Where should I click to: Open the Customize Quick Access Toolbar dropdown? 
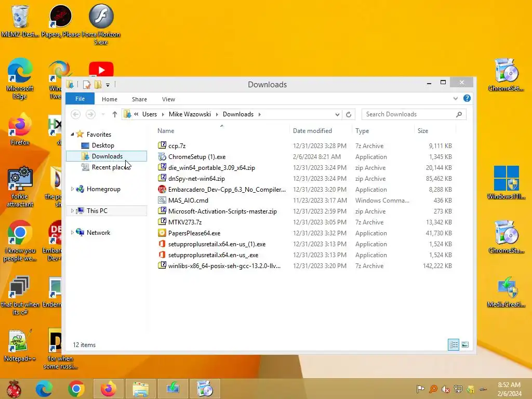pyautogui.click(x=108, y=85)
